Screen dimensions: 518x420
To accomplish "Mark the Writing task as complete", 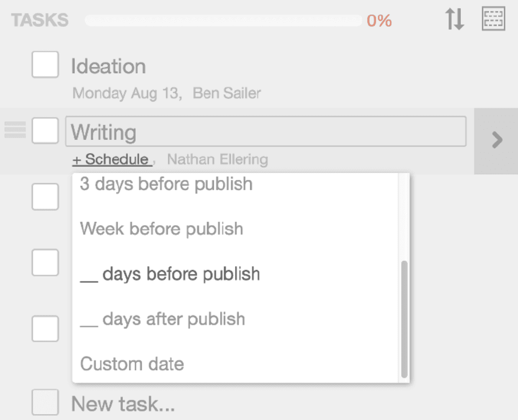I will [x=45, y=130].
